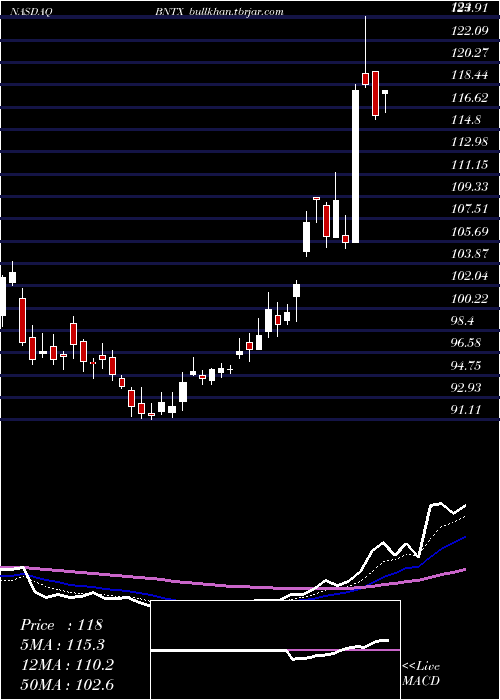Click the 50MA : 102.6 readout

(67, 684)
